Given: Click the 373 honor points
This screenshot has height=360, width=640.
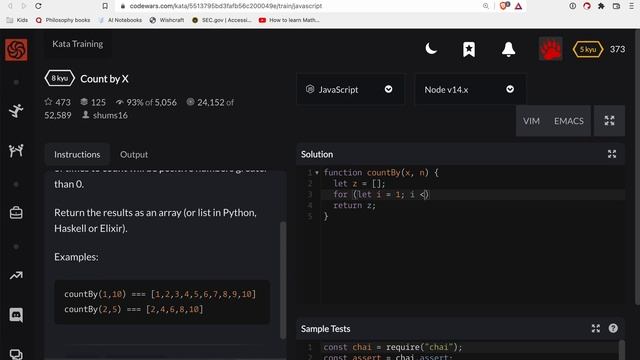Looking at the screenshot, I should tap(617, 49).
